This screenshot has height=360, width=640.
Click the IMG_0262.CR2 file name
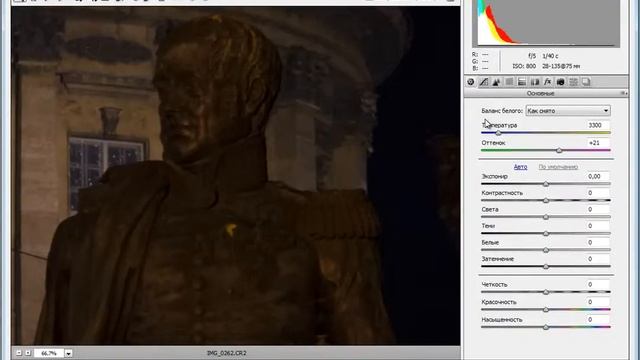(227, 353)
